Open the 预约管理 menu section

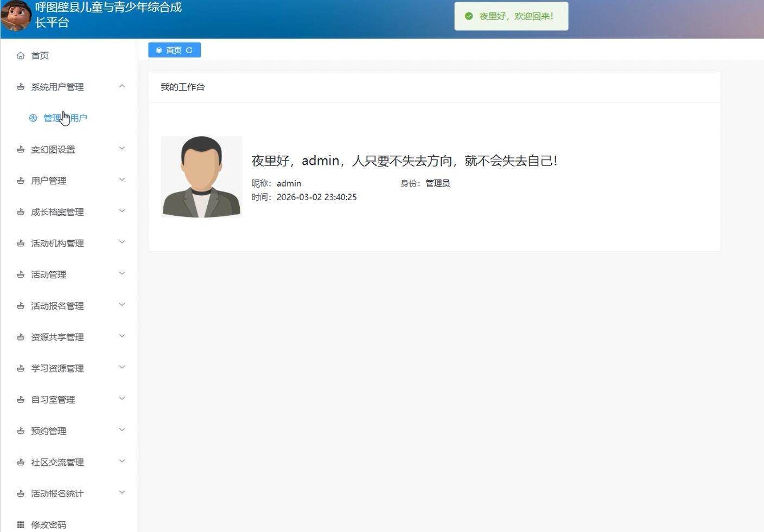(x=69, y=431)
